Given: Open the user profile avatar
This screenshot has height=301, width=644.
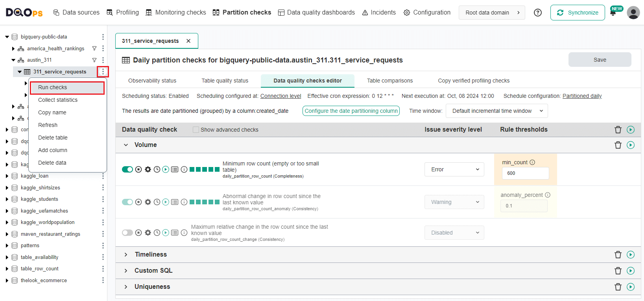Looking at the screenshot, I should pos(633,13).
